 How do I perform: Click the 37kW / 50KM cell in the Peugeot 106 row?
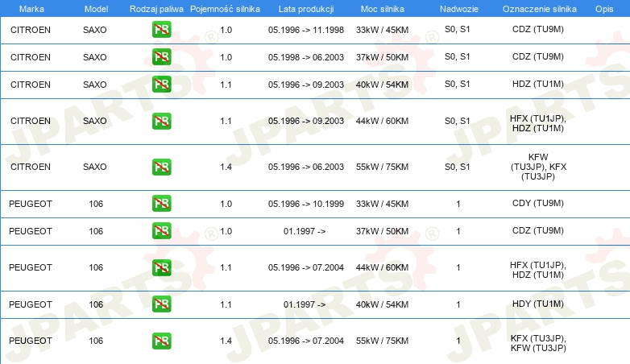[x=382, y=231]
